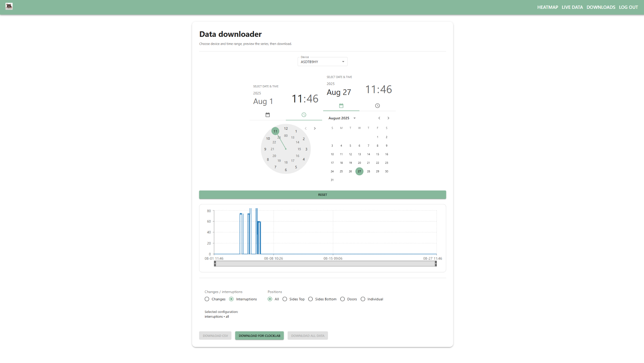Open the calendar tab of start picker
Image resolution: width=644 pixels, height=363 pixels.
tap(268, 115)
